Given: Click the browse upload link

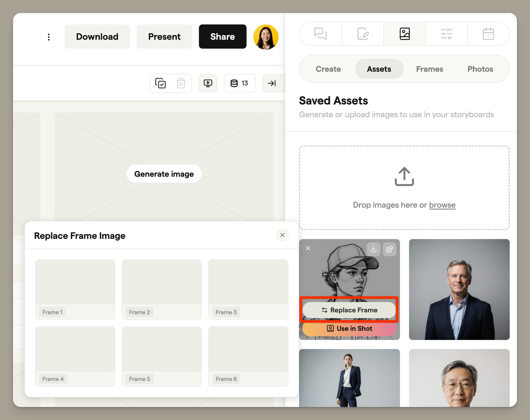Looking at the screenshot, I should 442,205.
